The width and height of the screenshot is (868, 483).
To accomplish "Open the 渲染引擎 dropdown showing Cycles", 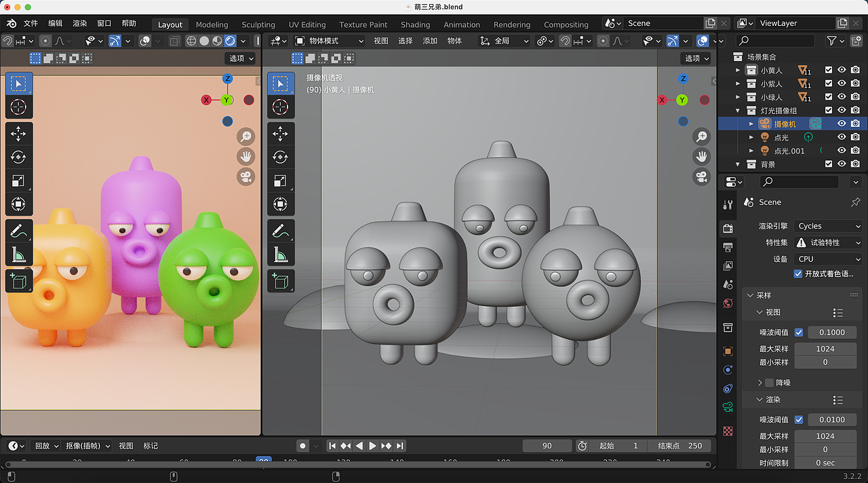I will (x=827, y=226).
